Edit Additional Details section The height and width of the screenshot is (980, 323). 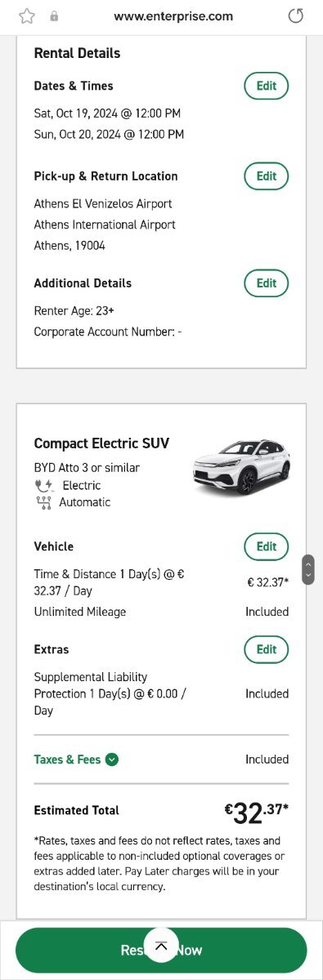pyautogui.click(x=267, y=283)
